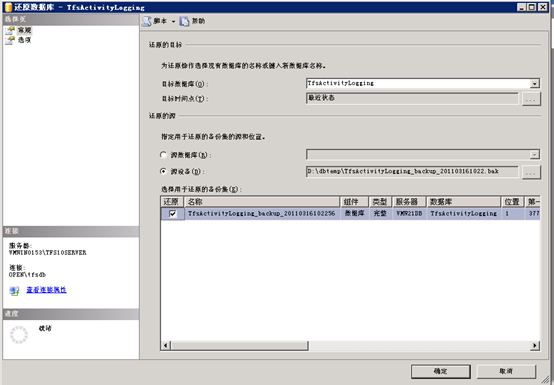Click the 数据库 column header

tap(464, 202)
